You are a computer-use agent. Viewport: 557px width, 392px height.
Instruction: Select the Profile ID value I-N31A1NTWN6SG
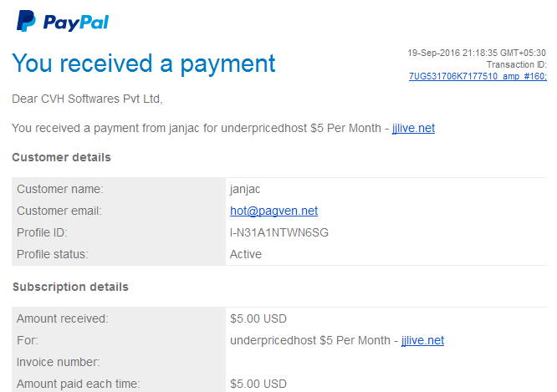tap(278, 232)
